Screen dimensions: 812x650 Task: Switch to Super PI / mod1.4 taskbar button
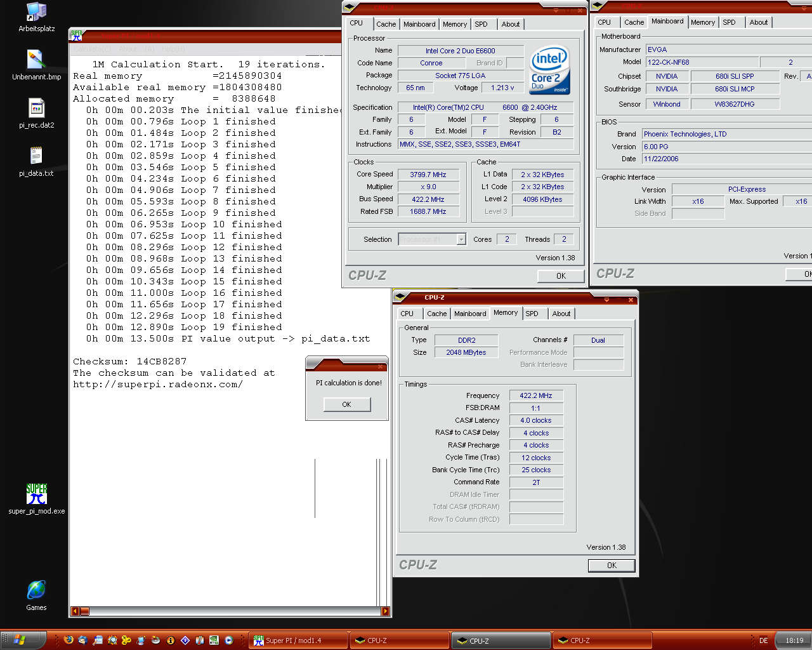click(299, 640)
